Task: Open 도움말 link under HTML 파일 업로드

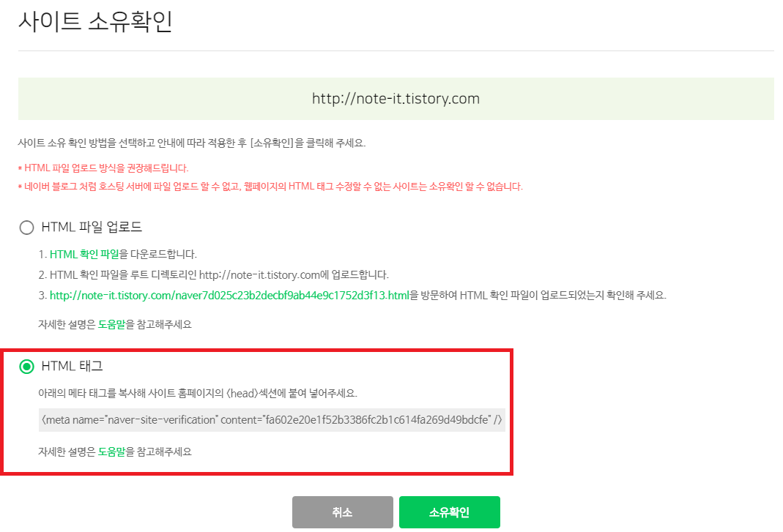Action: (111, 324)
